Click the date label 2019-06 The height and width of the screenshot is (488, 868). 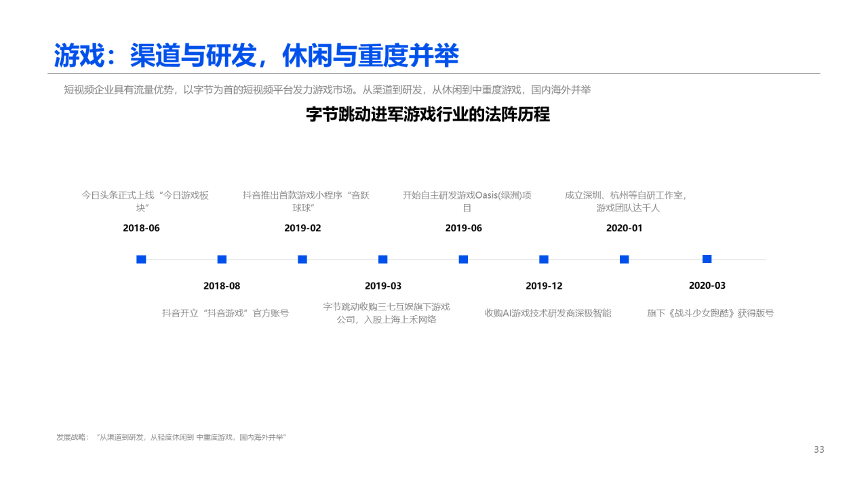point(463,228)
